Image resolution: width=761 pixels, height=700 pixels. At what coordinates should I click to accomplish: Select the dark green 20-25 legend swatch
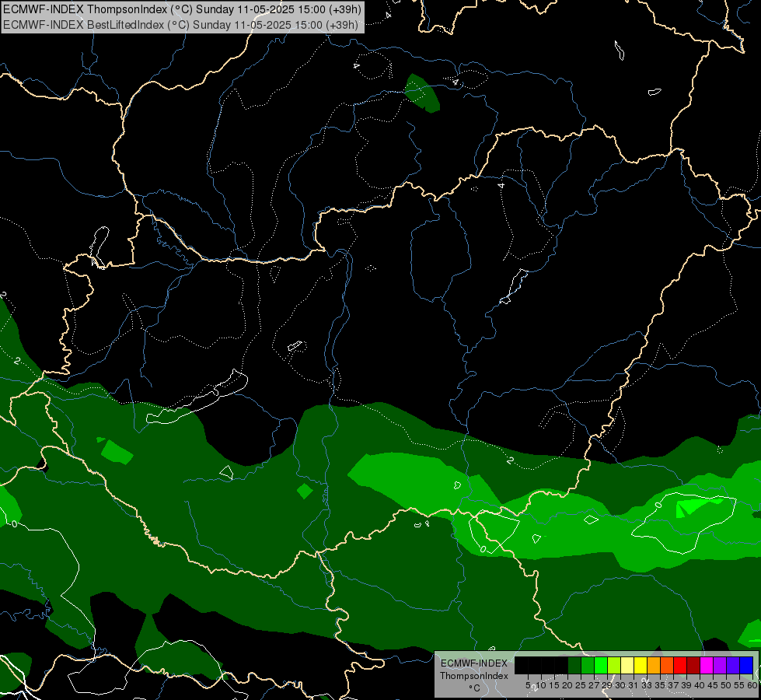574,665
